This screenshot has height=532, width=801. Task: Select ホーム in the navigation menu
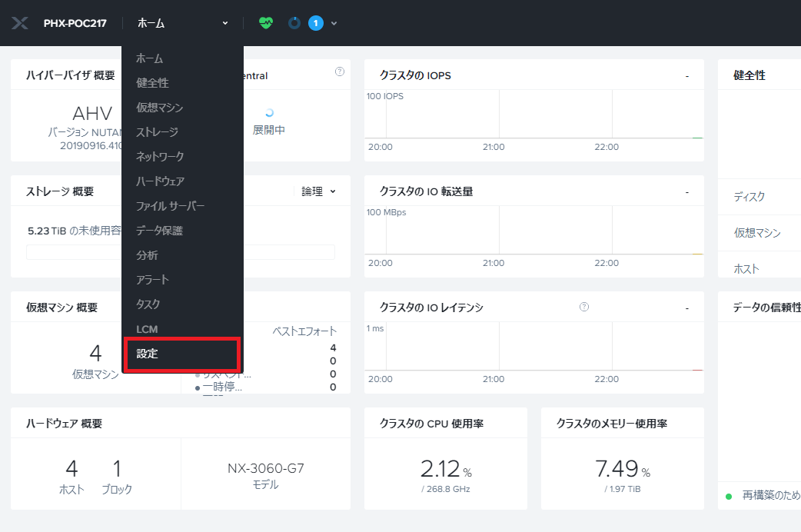(149, 58)
